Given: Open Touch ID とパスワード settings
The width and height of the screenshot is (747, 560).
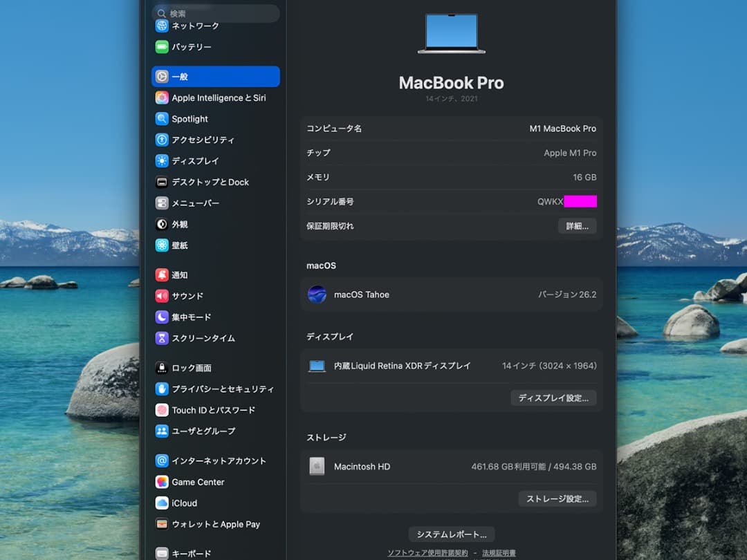Looking at the screenshot, I should point(162,410).
